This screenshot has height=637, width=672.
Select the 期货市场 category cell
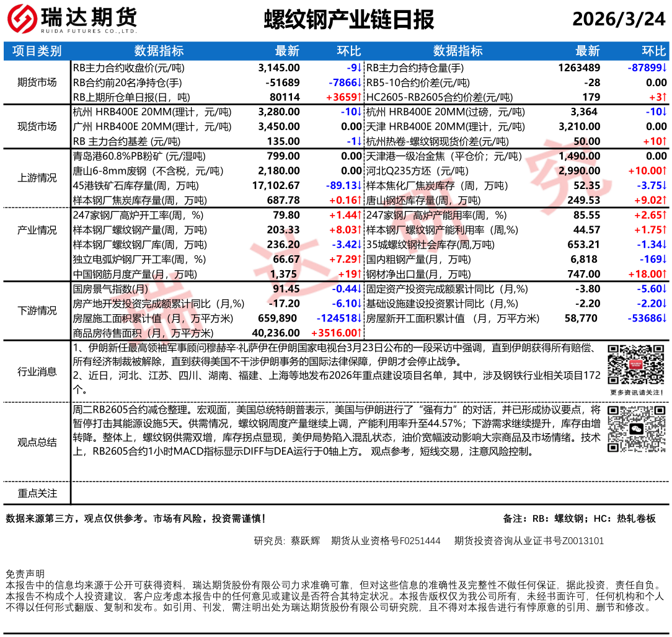click(37, 82)
